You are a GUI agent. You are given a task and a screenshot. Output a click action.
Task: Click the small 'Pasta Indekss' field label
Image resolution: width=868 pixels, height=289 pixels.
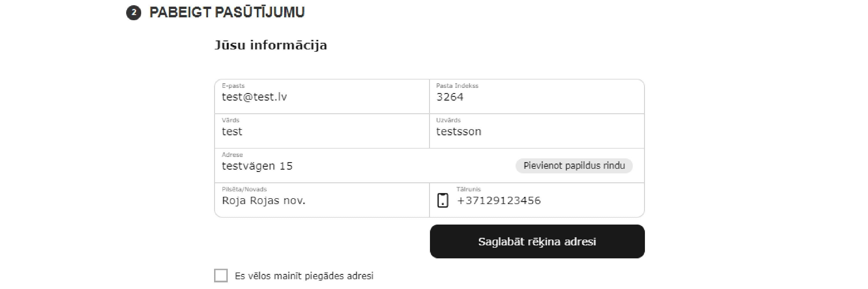tap(457, 86)
